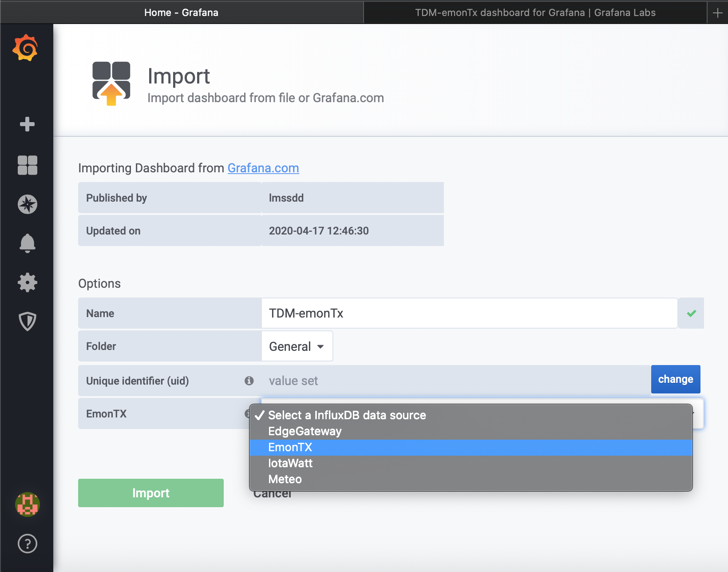
Task: Open the Alerting bell icon
Action: tap(27, 243)
